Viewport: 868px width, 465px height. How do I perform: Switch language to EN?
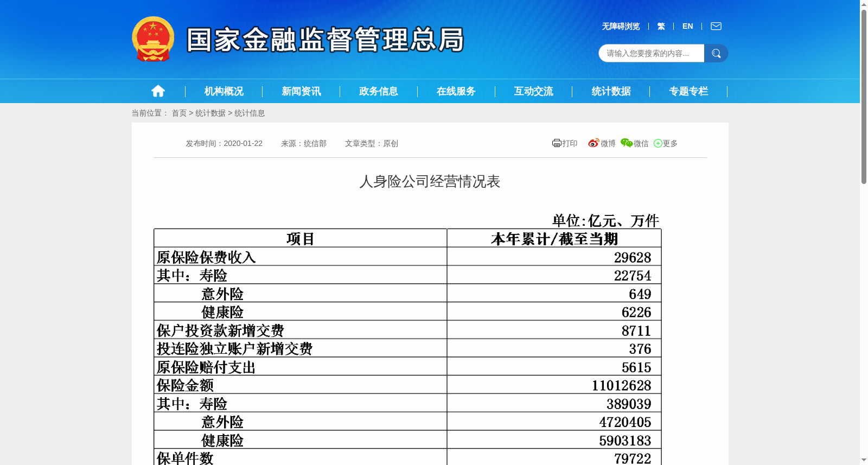point(687,26)
